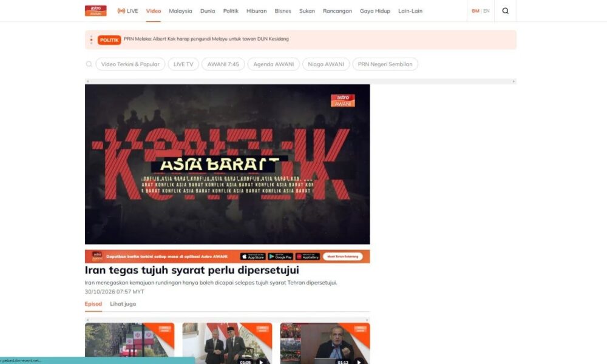This screenshot has height=364, width=607.
Task: Navigate to Hiburan section
Action: click(257, 11)
